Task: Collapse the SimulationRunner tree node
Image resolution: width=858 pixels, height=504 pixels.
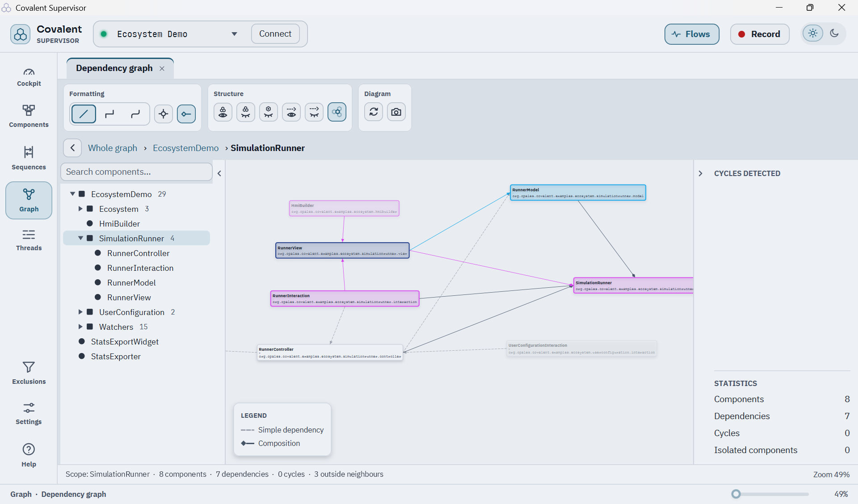Action: pos(80,238)
